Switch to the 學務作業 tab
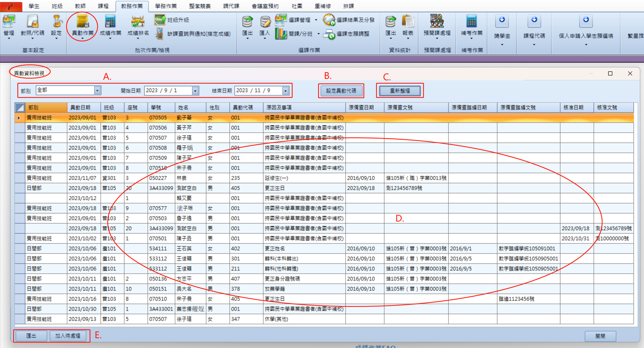This screenshot has height=348, width=644. [166, 6]
